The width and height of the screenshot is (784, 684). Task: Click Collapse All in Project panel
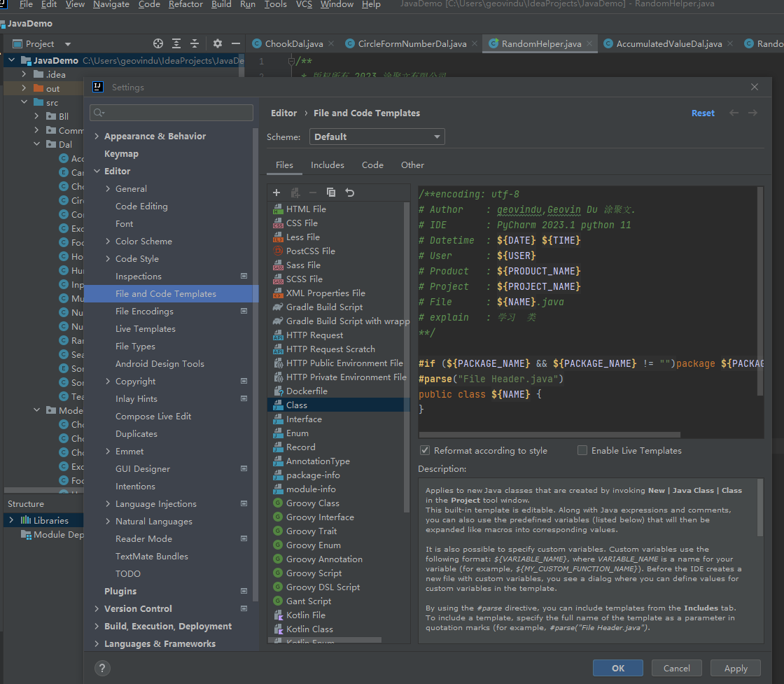point(195,43)
